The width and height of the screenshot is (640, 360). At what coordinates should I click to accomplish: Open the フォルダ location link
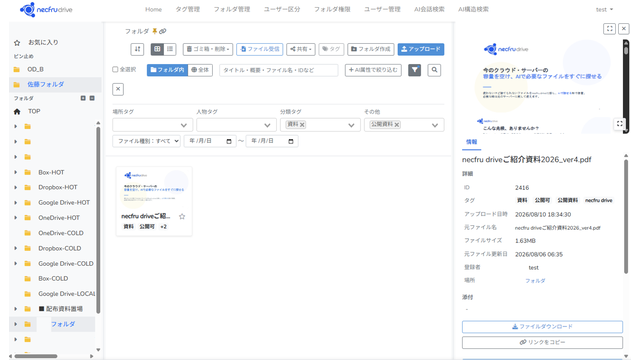[x=535, y=281]
